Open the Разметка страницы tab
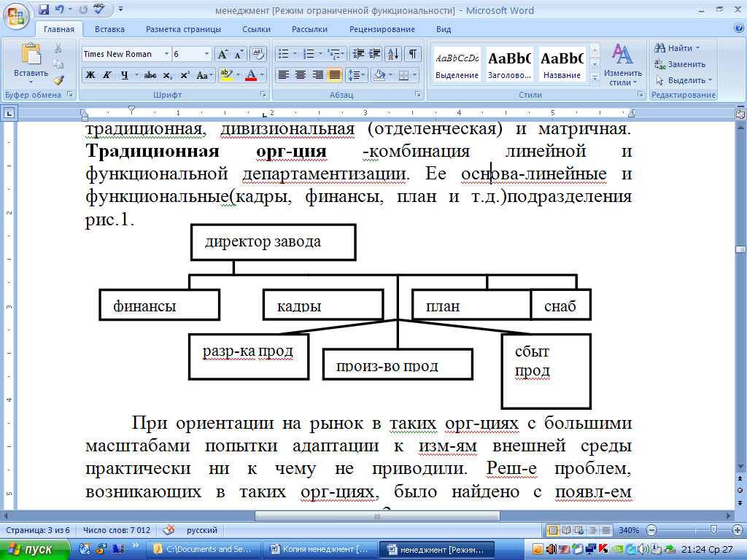Screen dimensions: 747x560 tap(183, 29)
